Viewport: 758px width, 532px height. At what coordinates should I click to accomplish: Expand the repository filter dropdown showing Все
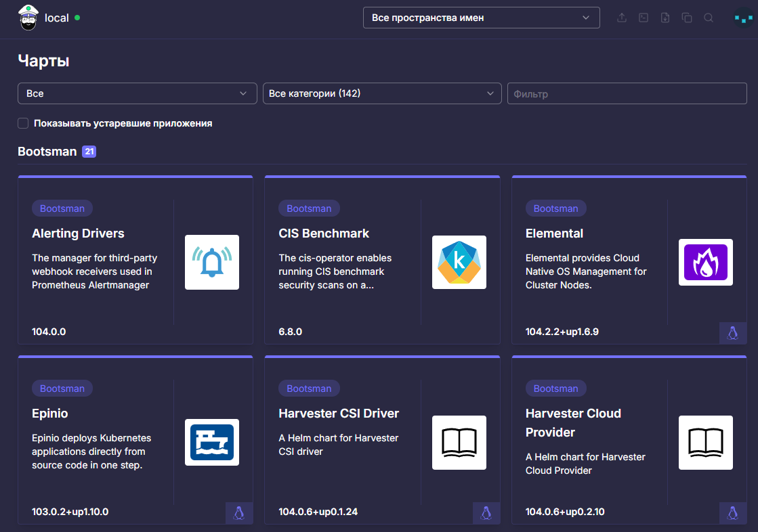tap(138, 93)
